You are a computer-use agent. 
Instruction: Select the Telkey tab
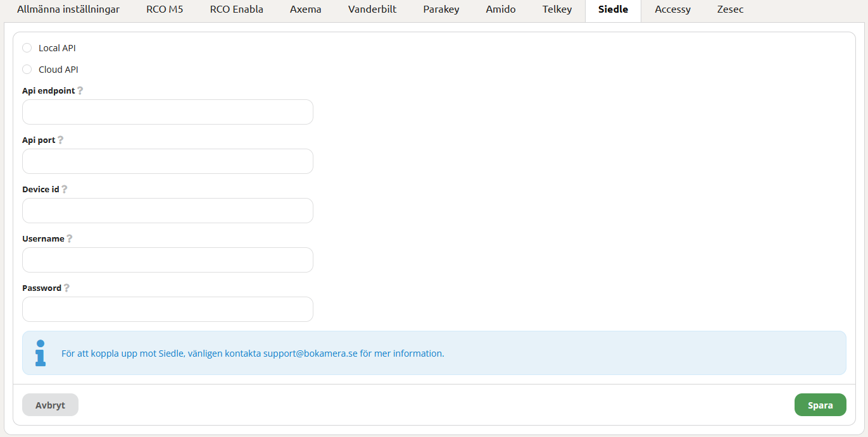coord(557,9)
